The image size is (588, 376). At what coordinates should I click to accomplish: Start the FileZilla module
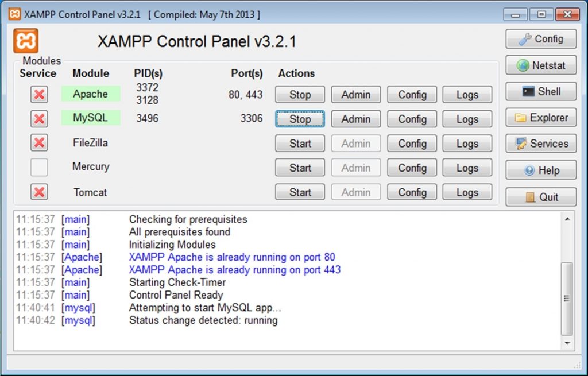[x=300, y=143]
